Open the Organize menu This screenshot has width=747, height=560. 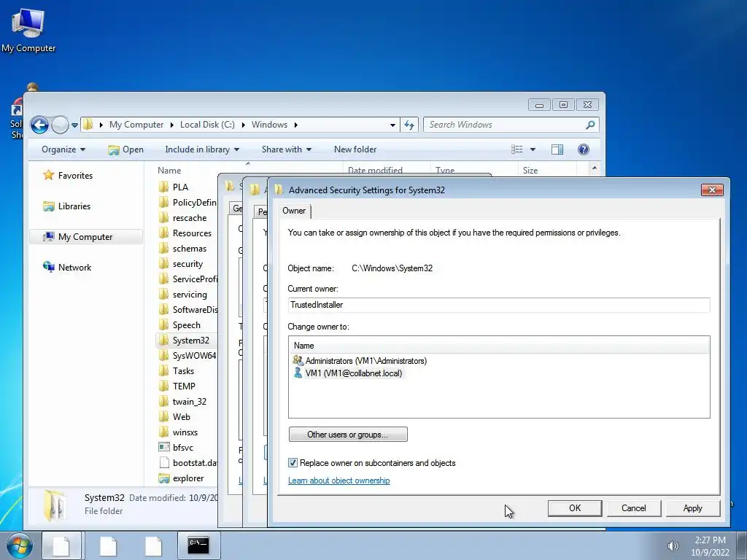63,149
